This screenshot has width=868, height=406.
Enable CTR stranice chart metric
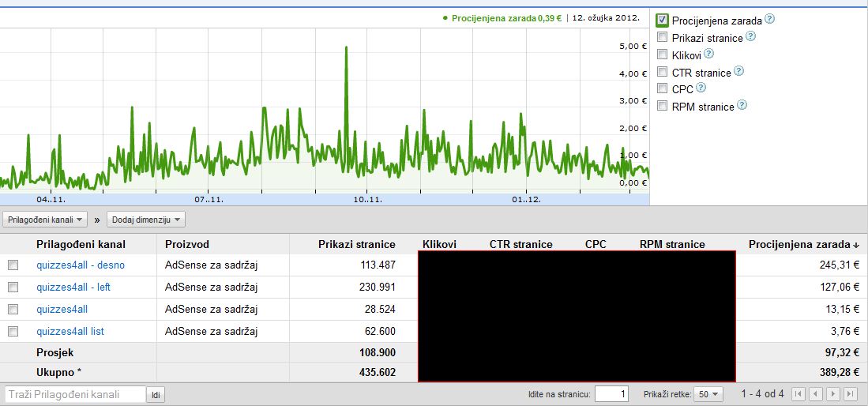coord(662,71)
